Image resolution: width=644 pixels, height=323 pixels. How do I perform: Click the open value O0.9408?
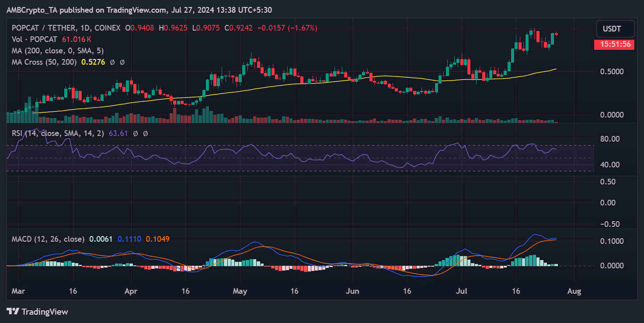click(140, 28)
